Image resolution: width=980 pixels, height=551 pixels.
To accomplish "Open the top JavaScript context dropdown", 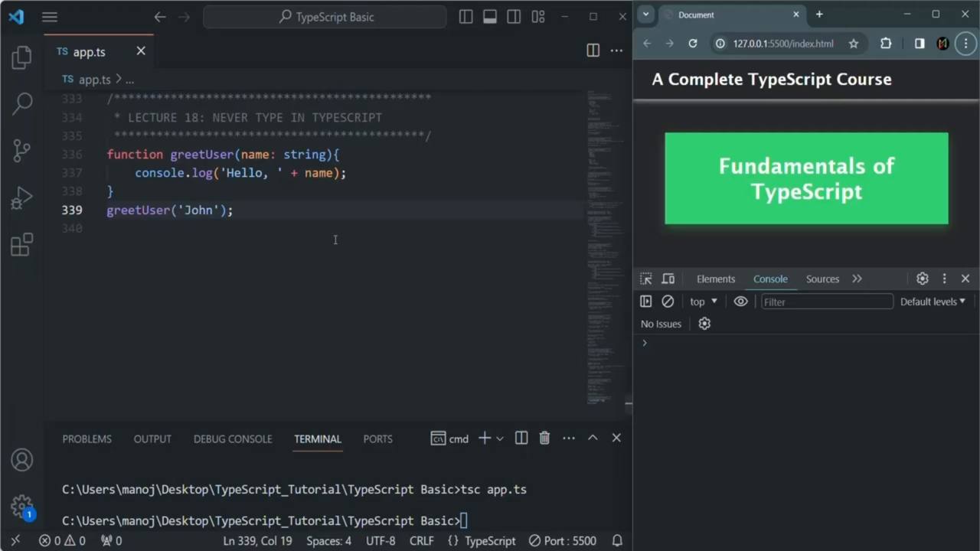I will (x=703, y=302).
